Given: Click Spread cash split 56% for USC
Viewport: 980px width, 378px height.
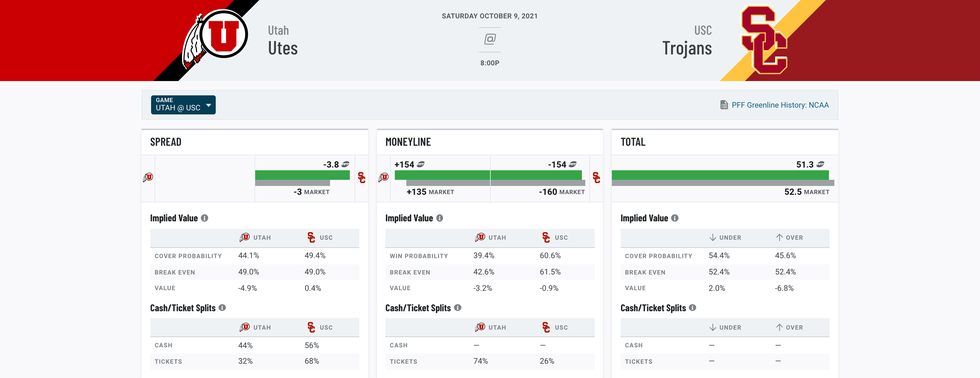Looking at the screenshot, I should [x=312, y=345].
